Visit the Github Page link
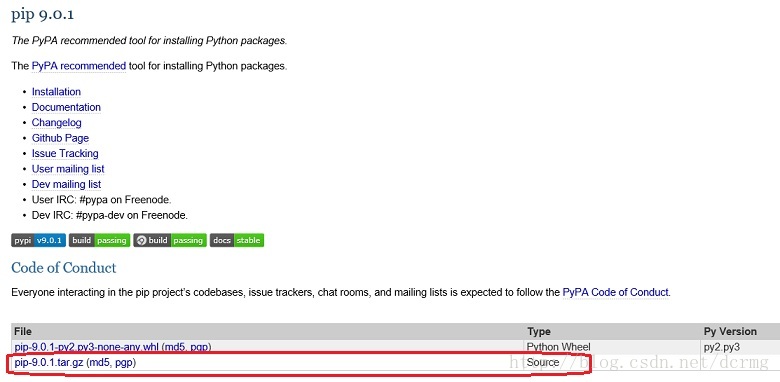 click(60, 138)
